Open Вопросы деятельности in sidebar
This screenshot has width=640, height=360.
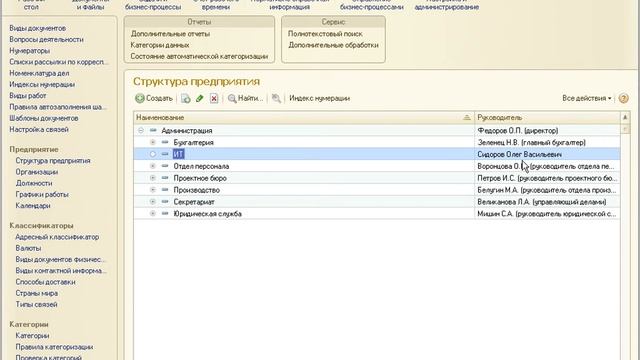(47, 40)
